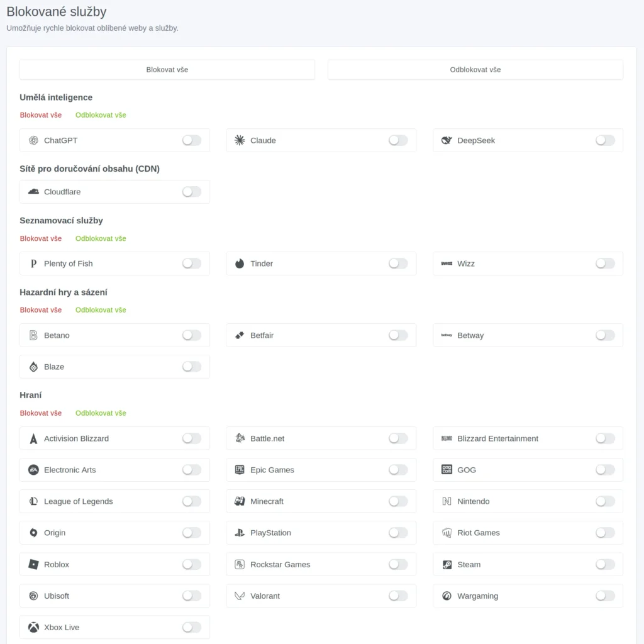Screen dimensions: 644x644
Task: Click green Odblokovat vše under Umělá inteligence
Action: [101, 115]
